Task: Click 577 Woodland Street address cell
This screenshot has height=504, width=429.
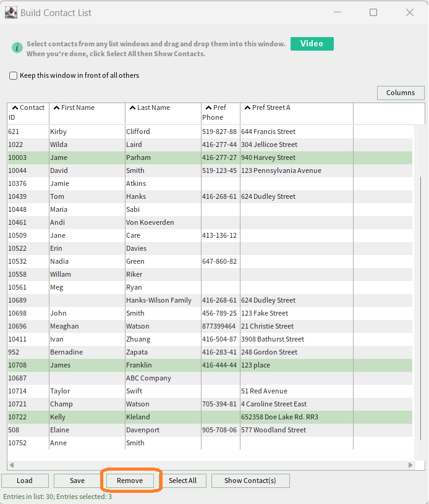Action: point(297,430)
